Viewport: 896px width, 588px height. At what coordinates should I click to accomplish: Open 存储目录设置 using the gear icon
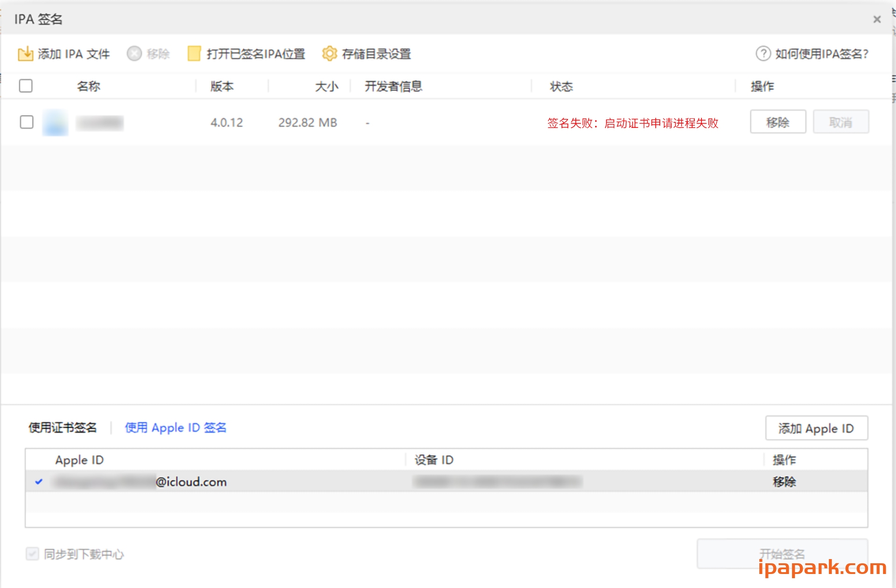(x=330, y=53)
